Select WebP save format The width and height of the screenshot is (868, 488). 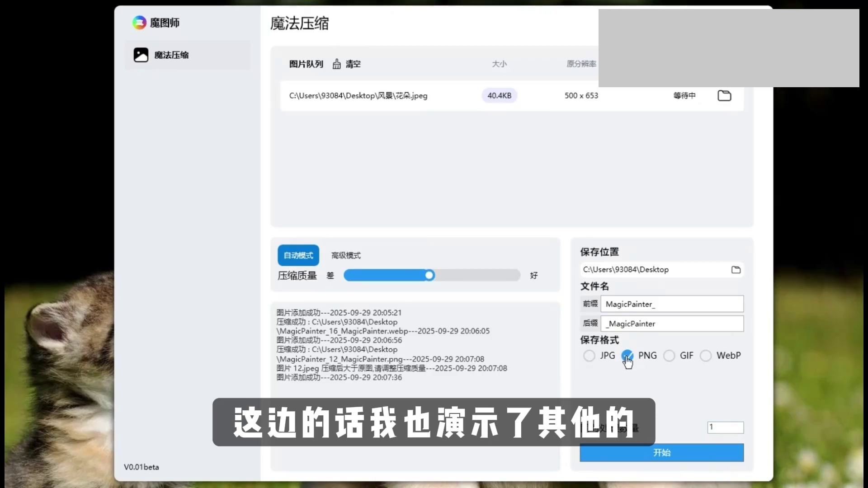(x=706, y=356)
